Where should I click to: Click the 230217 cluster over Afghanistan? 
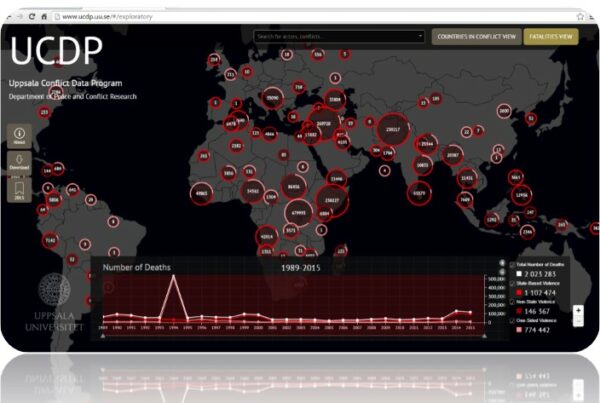pyautogui.click(x=393, y=130)
